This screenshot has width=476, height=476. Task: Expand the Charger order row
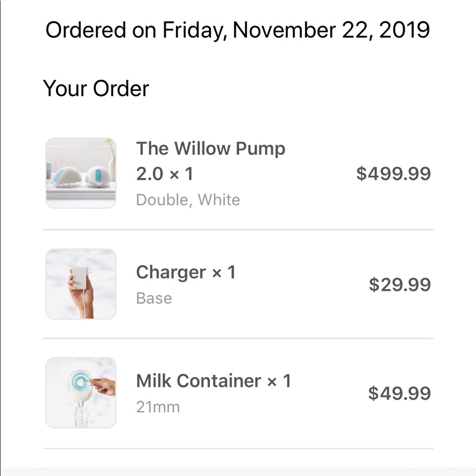pos(238,284)
